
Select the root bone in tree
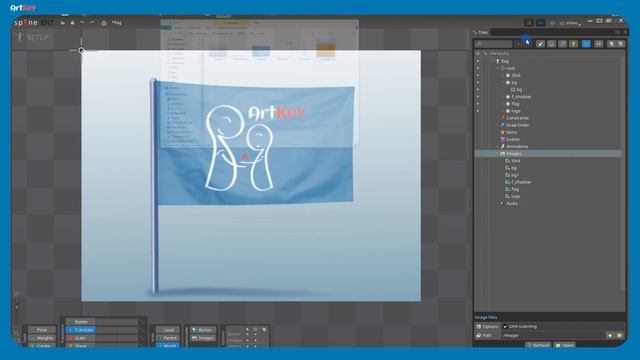click(510, 68)
